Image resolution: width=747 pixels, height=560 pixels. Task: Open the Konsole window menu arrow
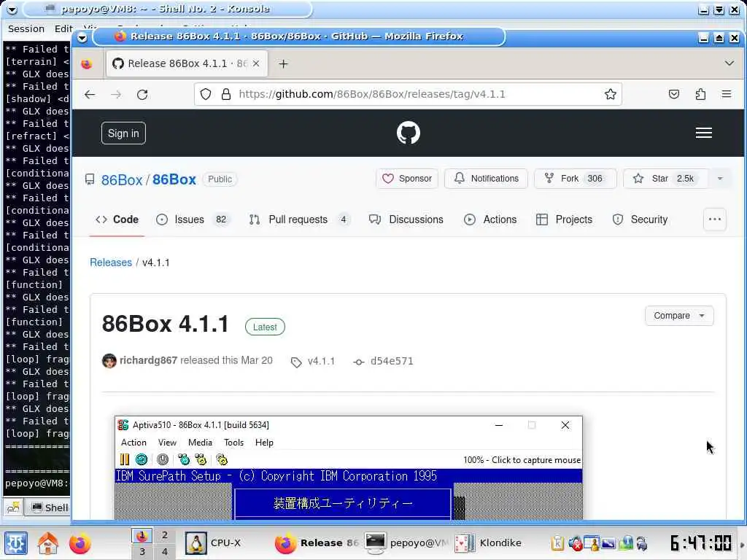[12, 9]
